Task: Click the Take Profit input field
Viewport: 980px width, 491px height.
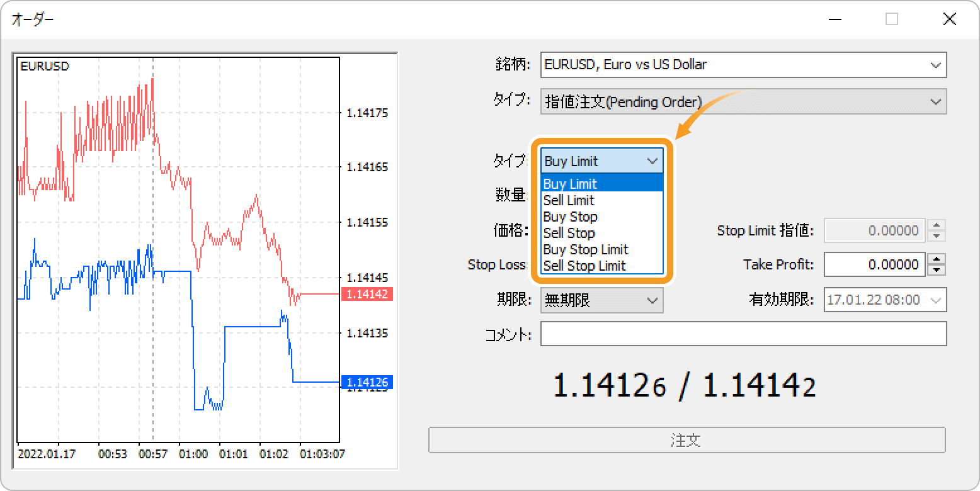Action: pyautogui.click(x=875, y=264)
